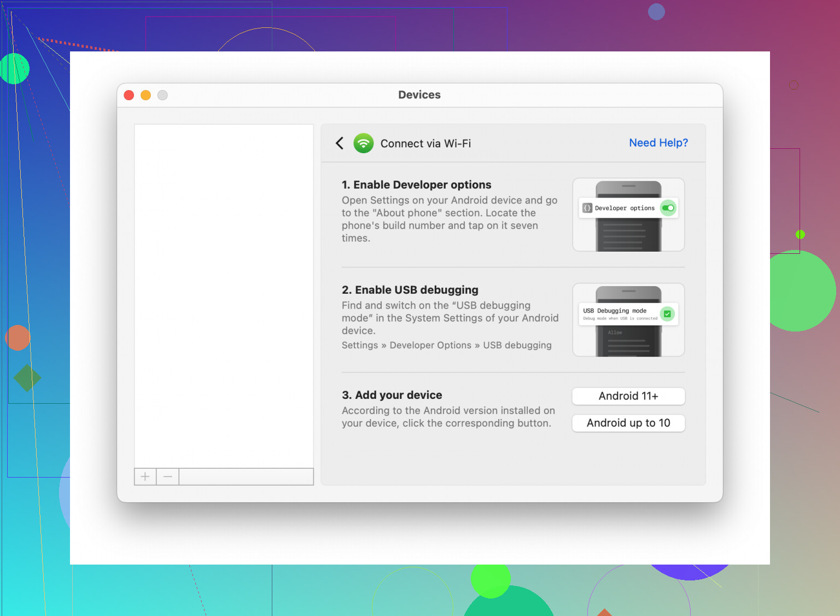
Task: Add a device with the plus button
Action: [145, 476]
